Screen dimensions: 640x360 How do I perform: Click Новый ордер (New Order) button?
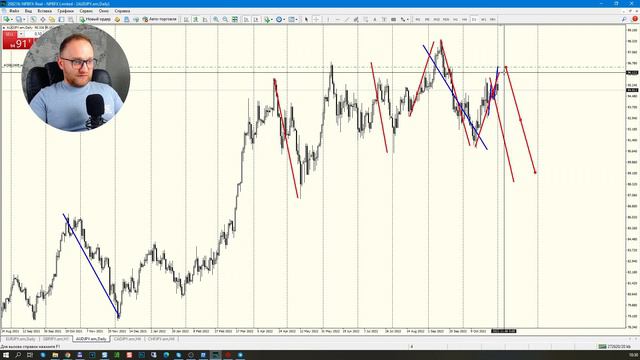coord(95,19)
